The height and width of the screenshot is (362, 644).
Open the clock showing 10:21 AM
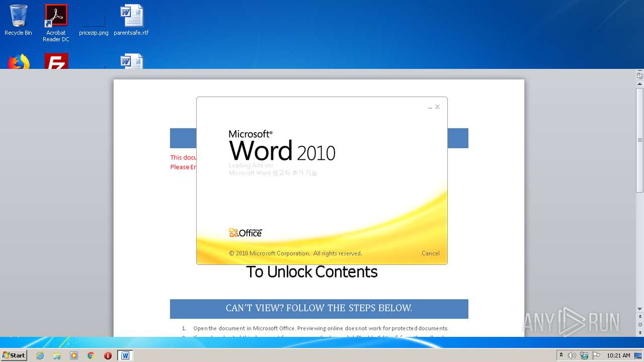(618, 355)
